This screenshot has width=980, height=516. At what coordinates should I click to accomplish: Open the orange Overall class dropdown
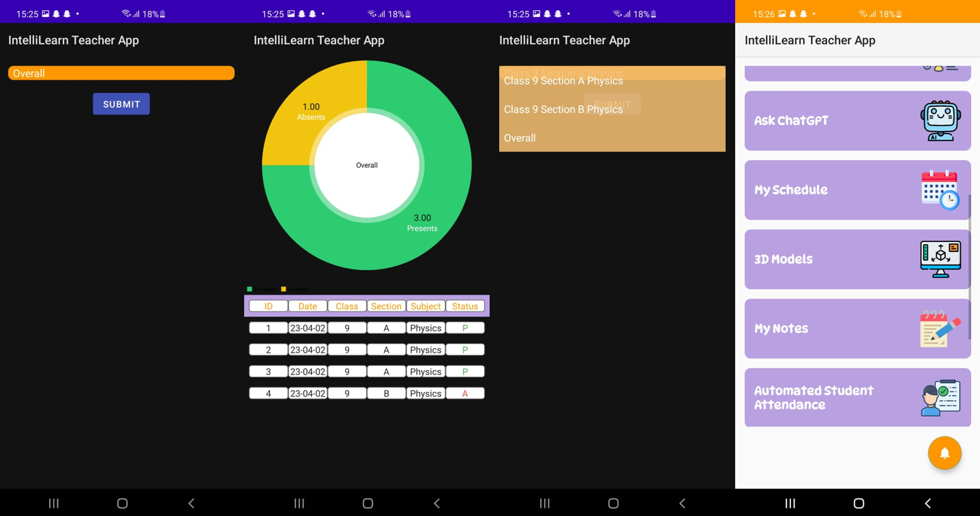pos(121,73)
